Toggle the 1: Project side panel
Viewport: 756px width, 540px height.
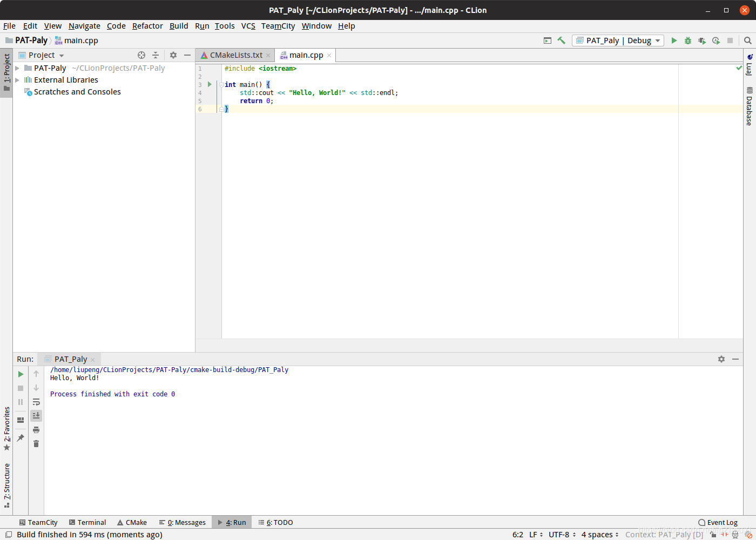click(x=6, y=73)
